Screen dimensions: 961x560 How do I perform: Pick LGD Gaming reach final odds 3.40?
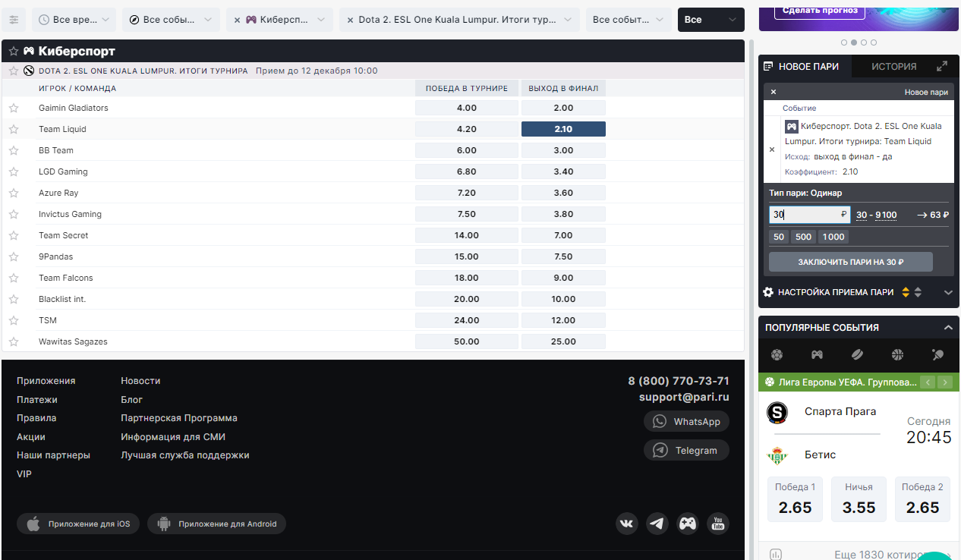click(563, 171)
